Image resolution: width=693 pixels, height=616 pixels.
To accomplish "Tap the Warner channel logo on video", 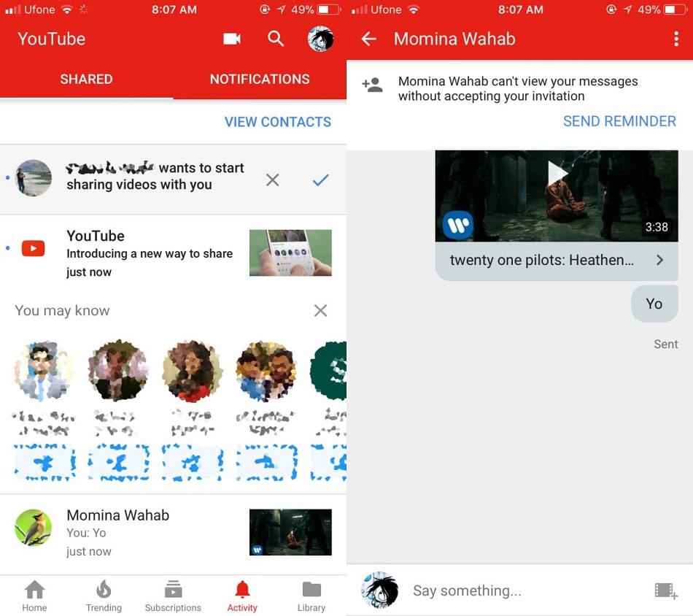I will [x=458, y=226].
